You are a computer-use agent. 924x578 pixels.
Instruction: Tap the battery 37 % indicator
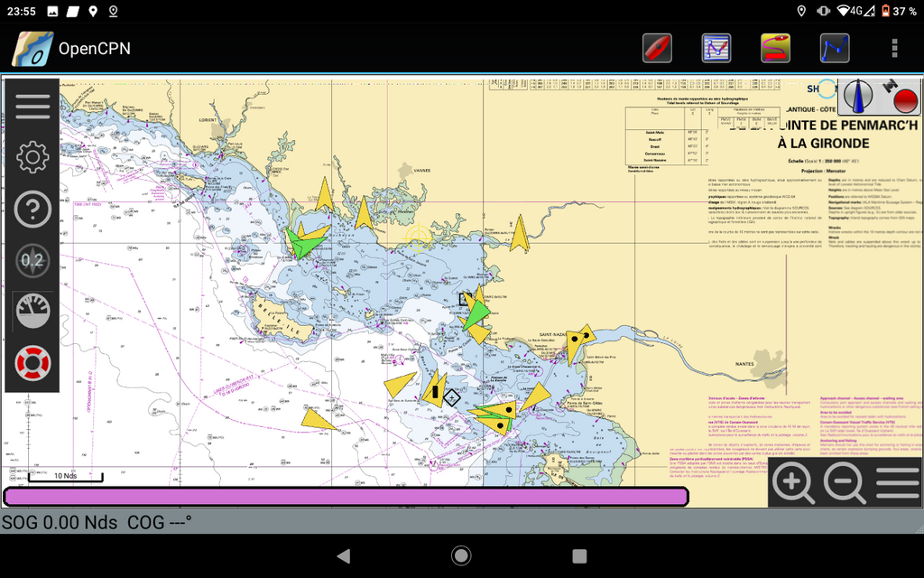(x=899, y=11)
